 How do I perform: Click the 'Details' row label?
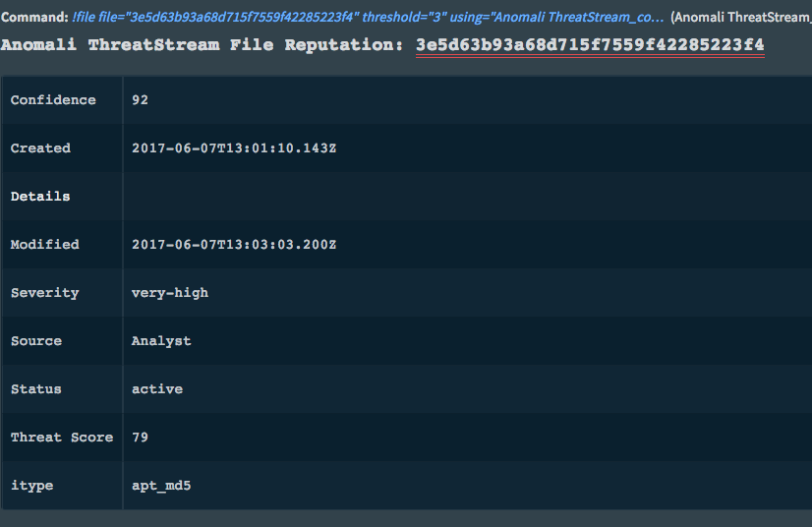[x=40, y=197]
